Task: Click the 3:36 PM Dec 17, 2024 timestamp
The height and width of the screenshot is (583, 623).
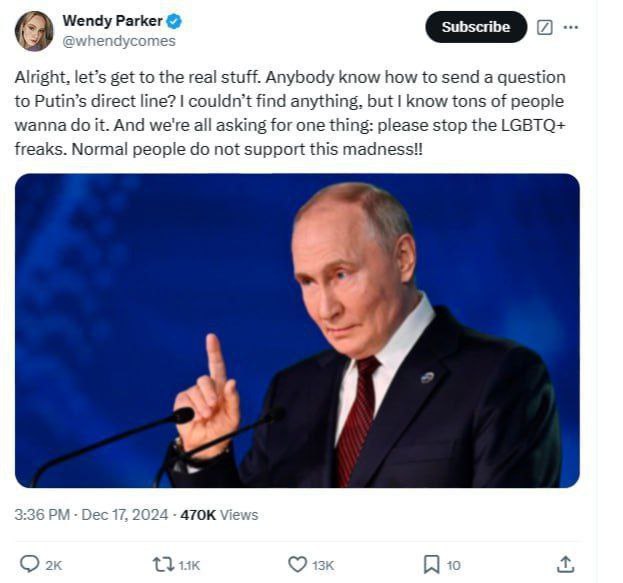Action: pyautogui.click(x=91, y=515)
